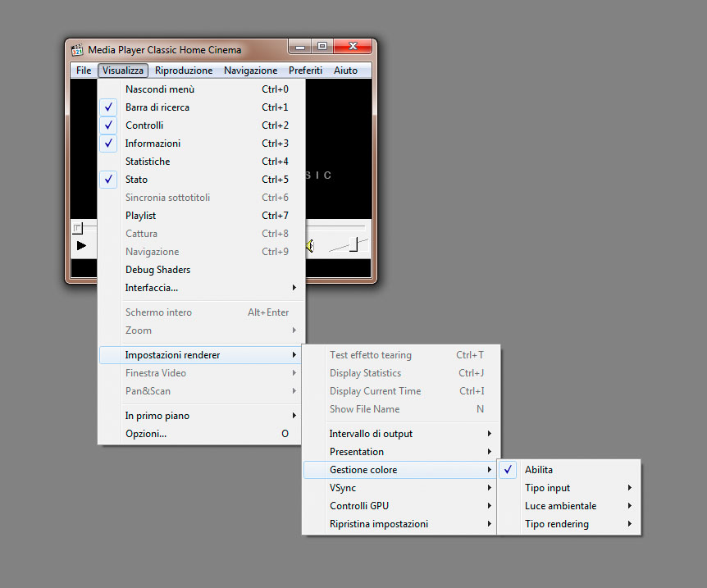The width and height of the screenshot is (707, 588).
Task: Open the Riproduzione menu
Action: coord(184,71)
